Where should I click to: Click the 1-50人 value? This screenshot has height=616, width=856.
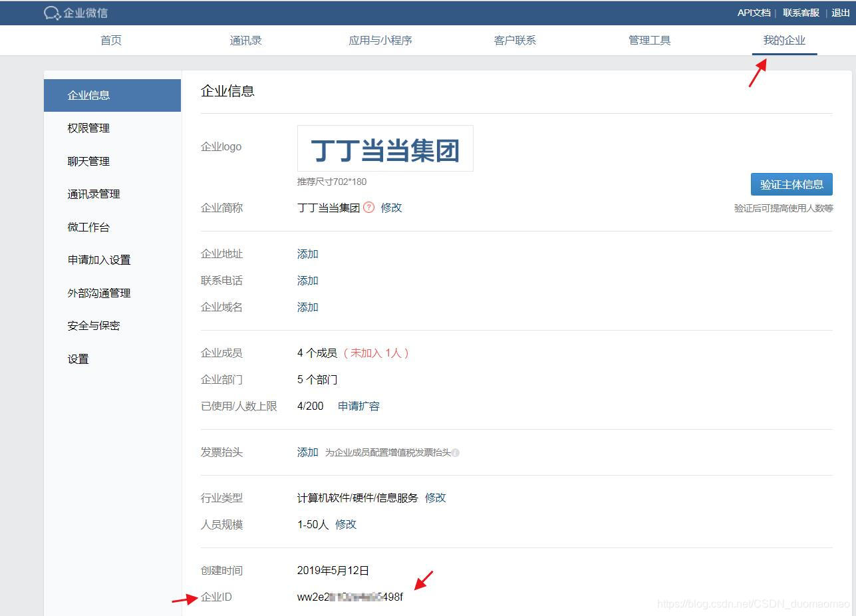313,525
